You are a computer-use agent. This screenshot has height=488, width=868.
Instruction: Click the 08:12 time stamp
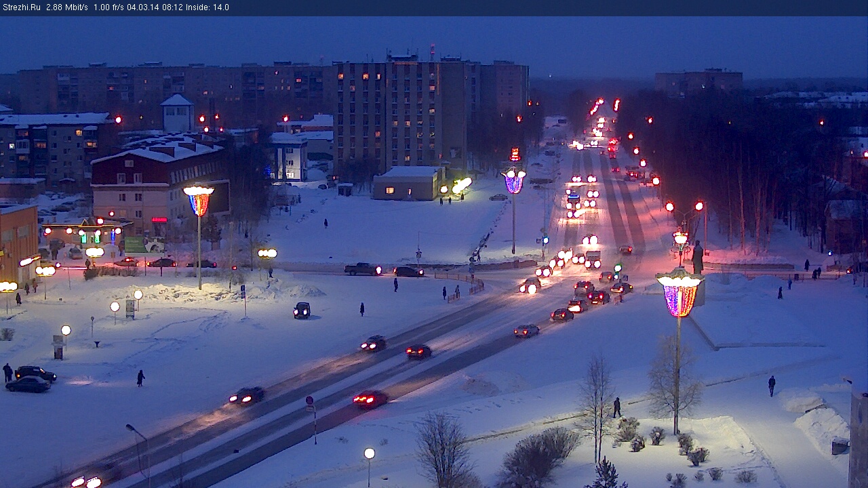[x=173, y=7]
